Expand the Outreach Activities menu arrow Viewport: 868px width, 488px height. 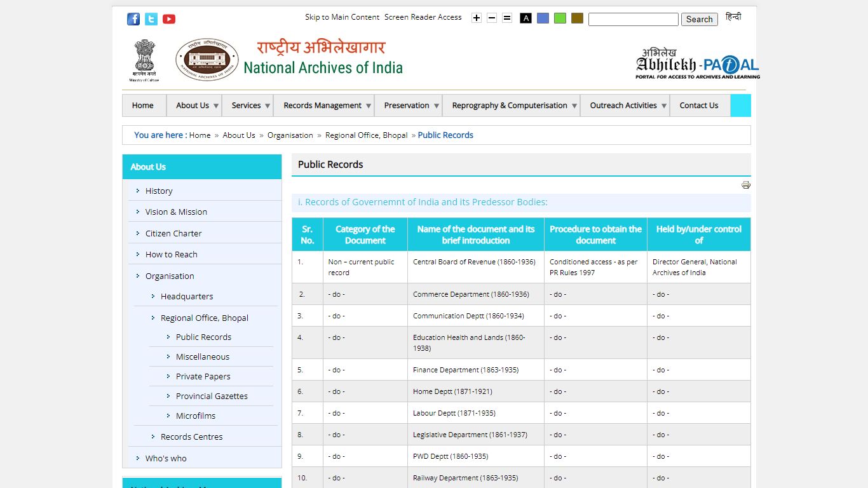pos(664,106)
